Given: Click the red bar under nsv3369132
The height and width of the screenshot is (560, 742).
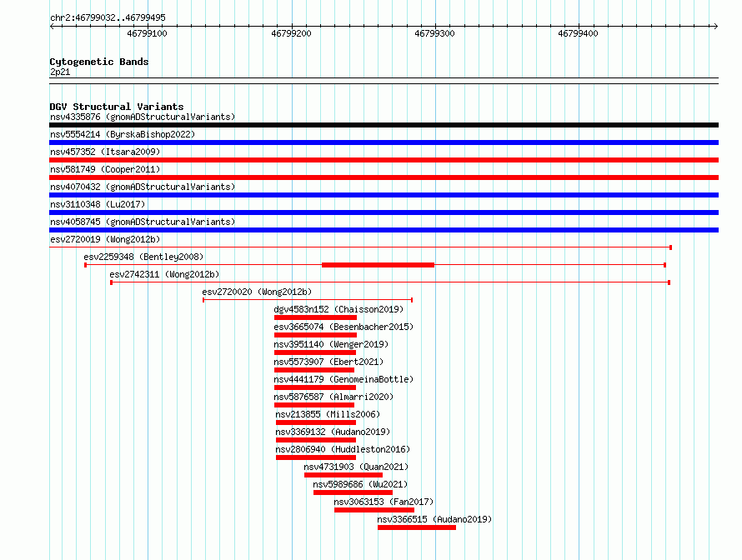Looking at the screenshot, I should (x=316, y=440).
